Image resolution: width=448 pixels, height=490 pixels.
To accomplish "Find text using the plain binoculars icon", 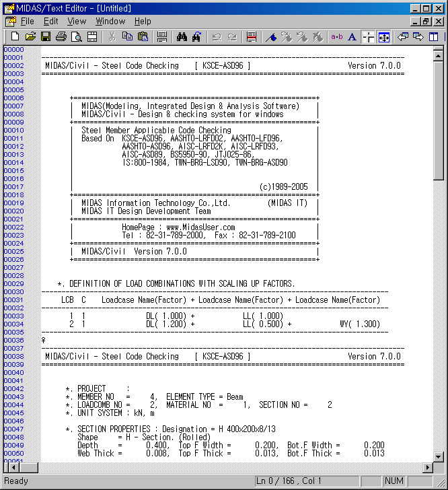I will coord(182,37).
